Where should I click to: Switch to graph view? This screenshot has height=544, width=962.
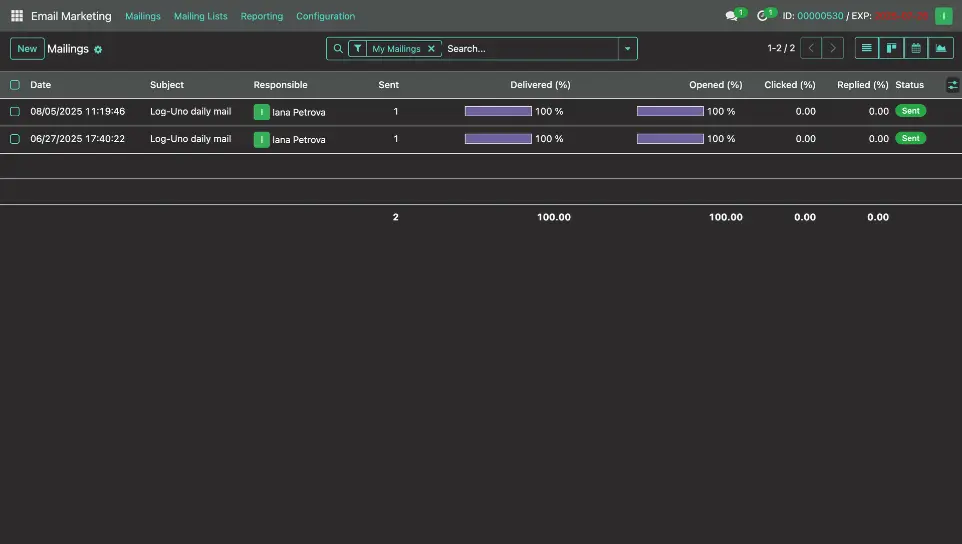tap(941, 48)
